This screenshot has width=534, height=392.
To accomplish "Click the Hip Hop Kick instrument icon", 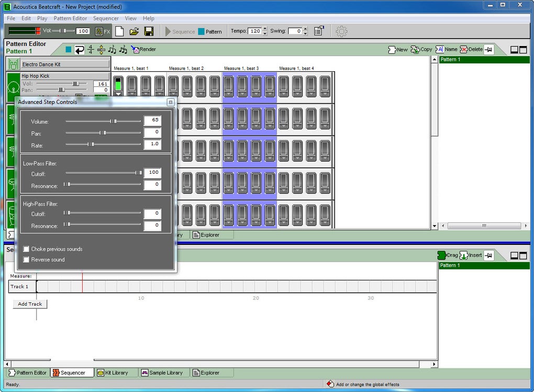I will pyautogui.click(x=13, y=88).
